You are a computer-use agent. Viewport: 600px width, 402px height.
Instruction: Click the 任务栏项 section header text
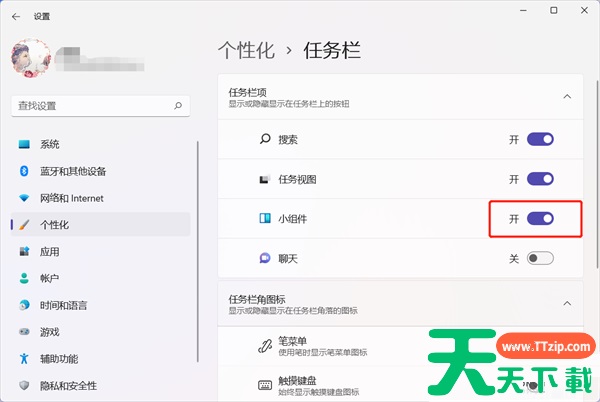(247, 93)
